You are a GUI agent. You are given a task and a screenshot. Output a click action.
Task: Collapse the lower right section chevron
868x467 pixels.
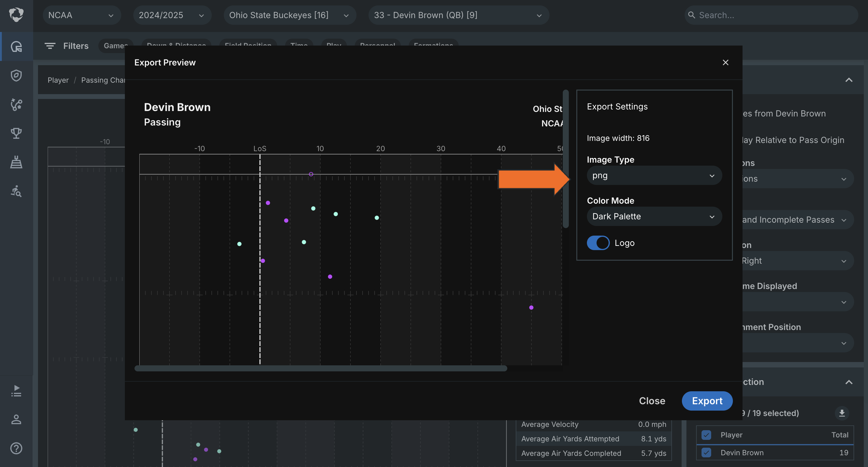[849, 382]
